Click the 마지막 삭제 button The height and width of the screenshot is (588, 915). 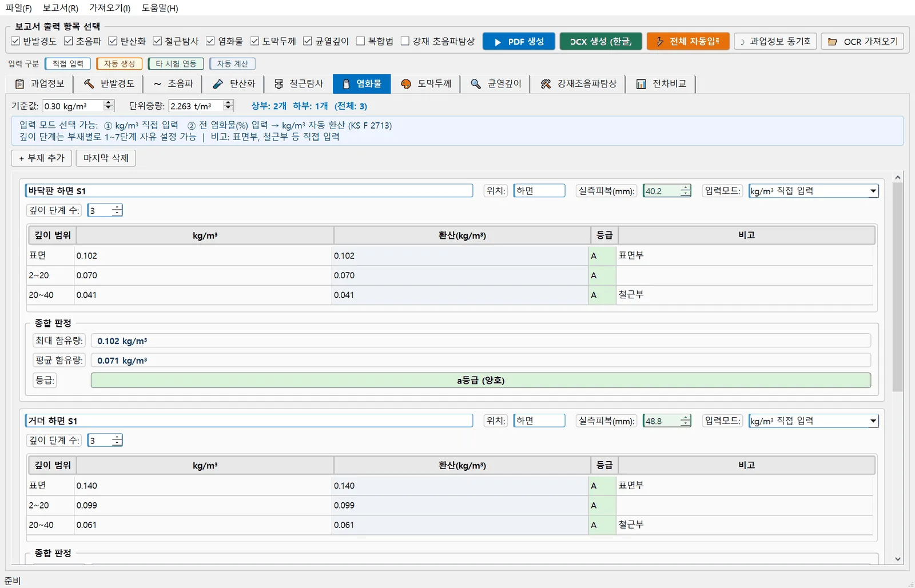click(106, 158)
